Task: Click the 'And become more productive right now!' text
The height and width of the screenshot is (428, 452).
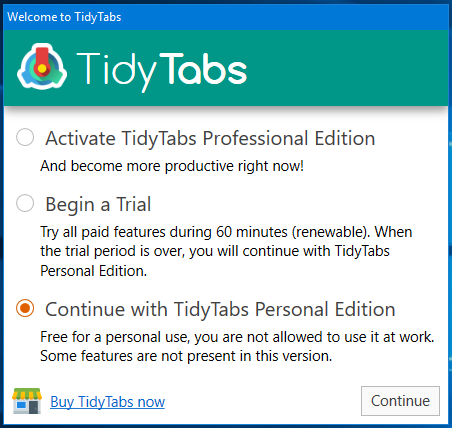Action: [172, 166]
